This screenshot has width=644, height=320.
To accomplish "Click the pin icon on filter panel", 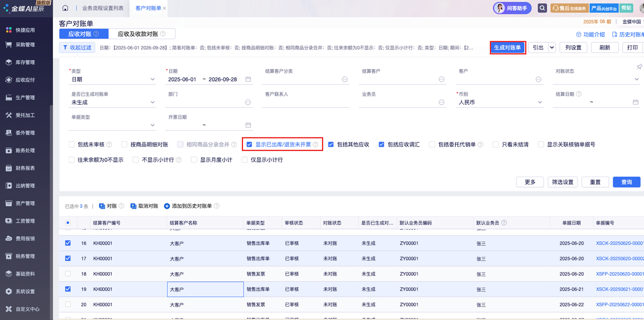I will click(639, 67).
